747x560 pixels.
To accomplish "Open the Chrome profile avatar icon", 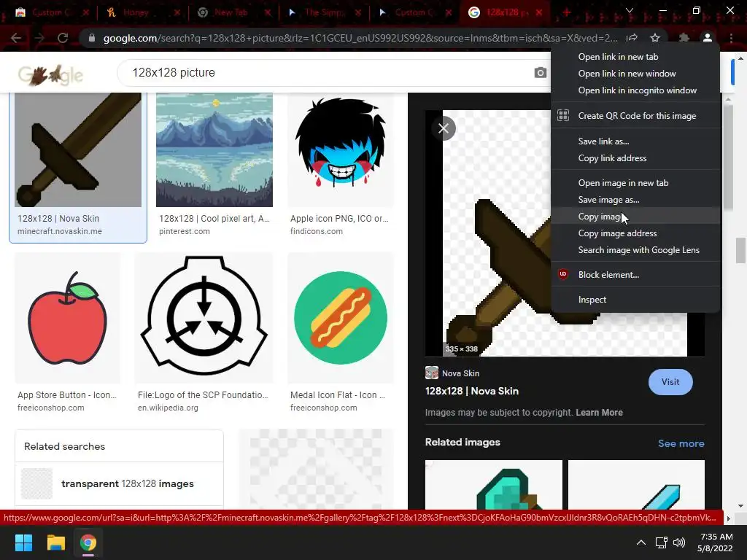I will tap(708, 38).
